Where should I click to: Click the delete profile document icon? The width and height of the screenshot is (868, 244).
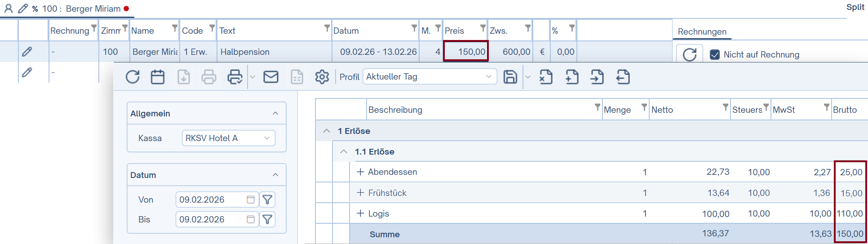point(546,77)
